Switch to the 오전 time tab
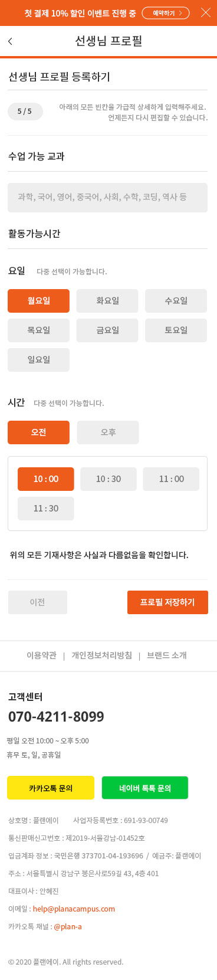The width and height of the screenshot is (217, 980). pyautogui.click(x=38, y=432)
